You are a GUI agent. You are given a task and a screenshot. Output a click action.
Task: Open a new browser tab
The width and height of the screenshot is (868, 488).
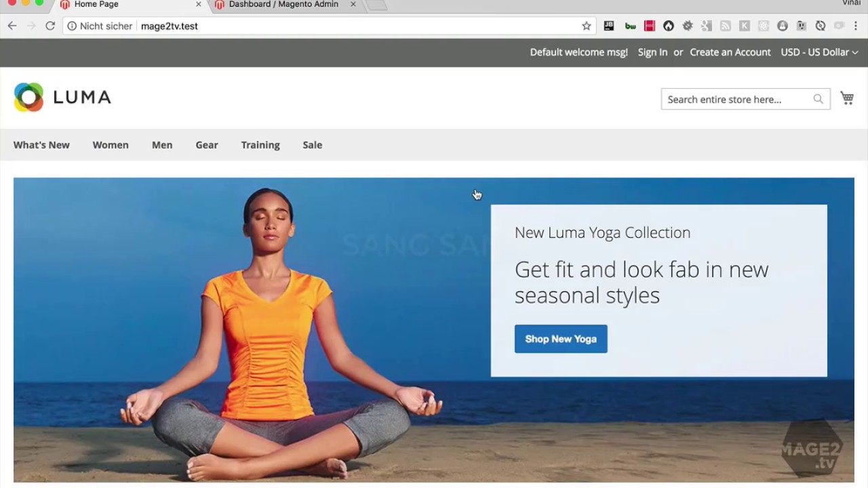click(376, 5)
